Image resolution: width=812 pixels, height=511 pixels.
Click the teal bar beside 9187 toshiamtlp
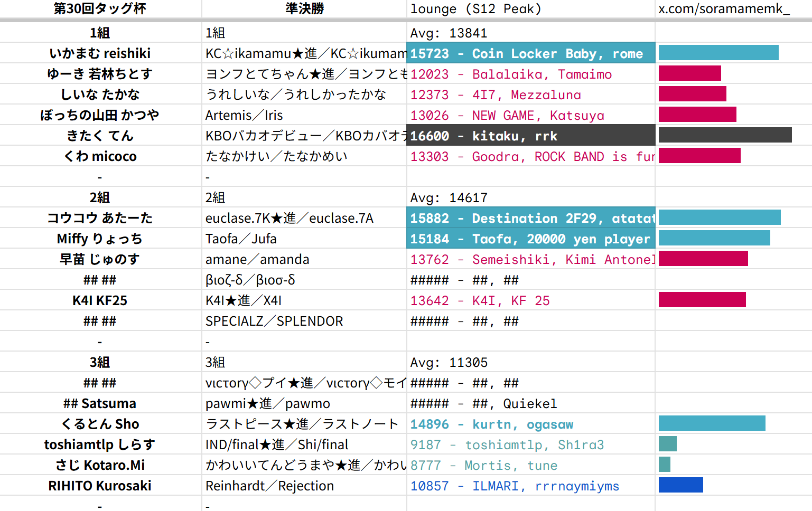[668, 444]
